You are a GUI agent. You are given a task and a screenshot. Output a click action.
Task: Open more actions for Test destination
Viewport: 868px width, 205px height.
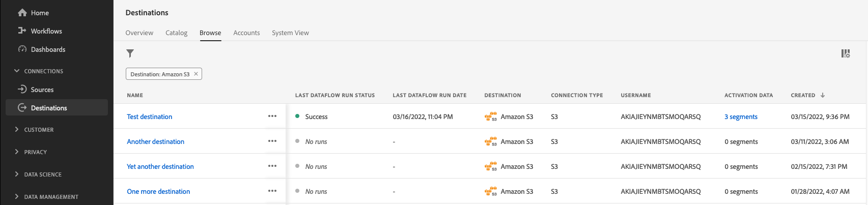272,116
